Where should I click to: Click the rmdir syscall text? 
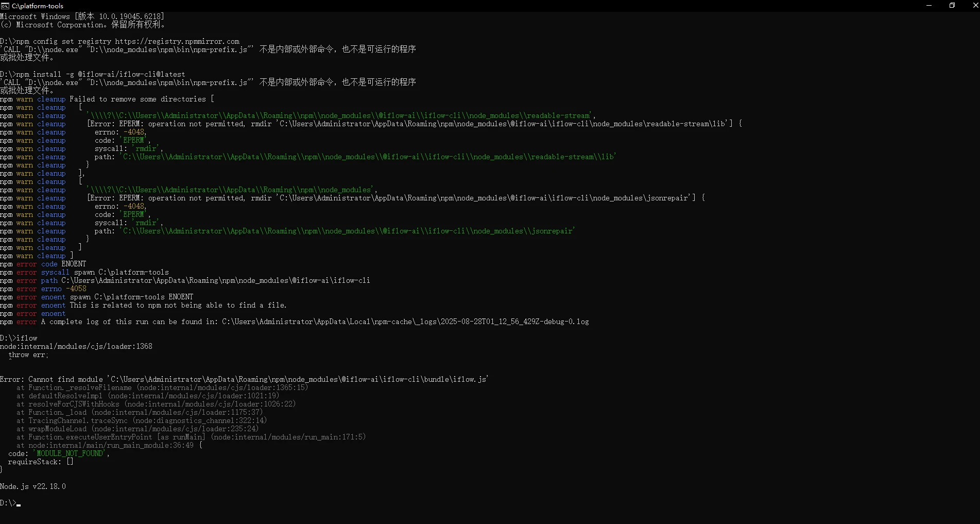[146, 148]
